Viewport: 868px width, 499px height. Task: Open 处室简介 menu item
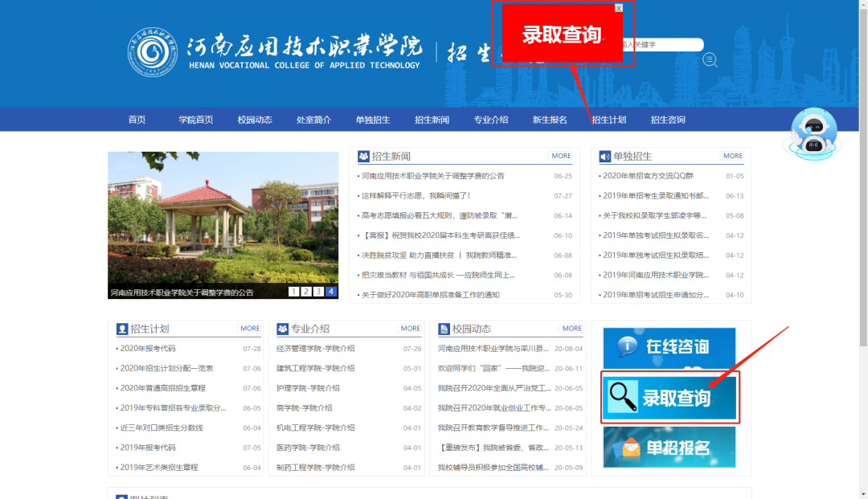[314, 120]
